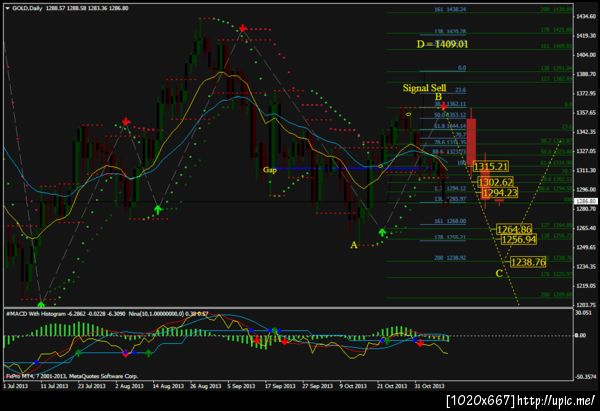Click the last red arrow in MACD panel
Screen dimensions: 600x411
(x=420, y=343)
